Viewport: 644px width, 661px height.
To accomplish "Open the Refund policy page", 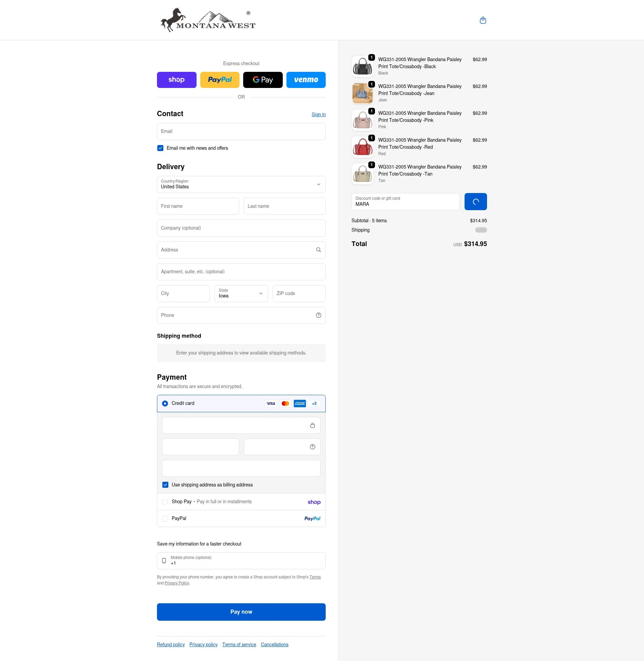I will (x=170, y=645).
